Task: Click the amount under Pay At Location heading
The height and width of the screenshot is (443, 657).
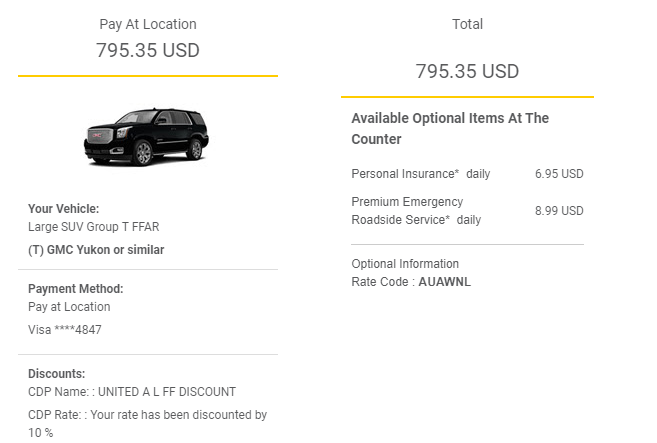Action: tap(148, 50)
